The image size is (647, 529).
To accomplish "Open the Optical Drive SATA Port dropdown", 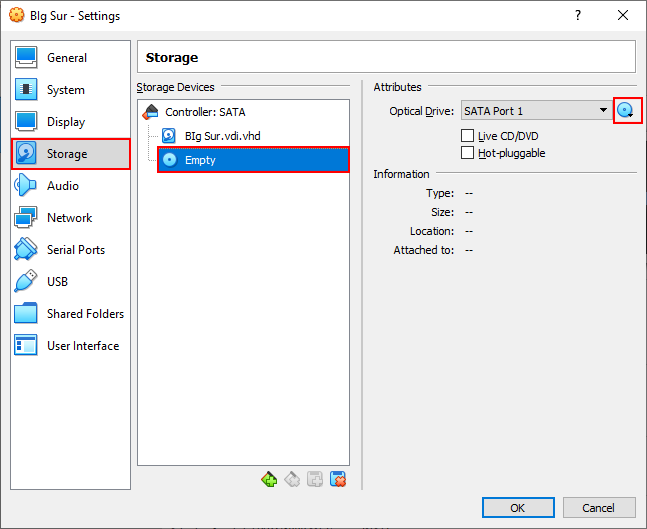I will tap(535, 111).
